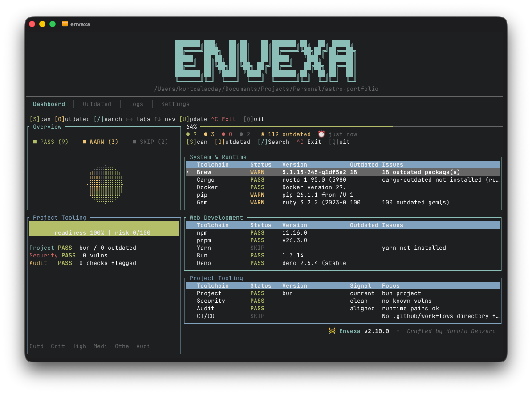Click [S]can in the status shortcut row
Viewport: 532px width, 395px height.
197,142
